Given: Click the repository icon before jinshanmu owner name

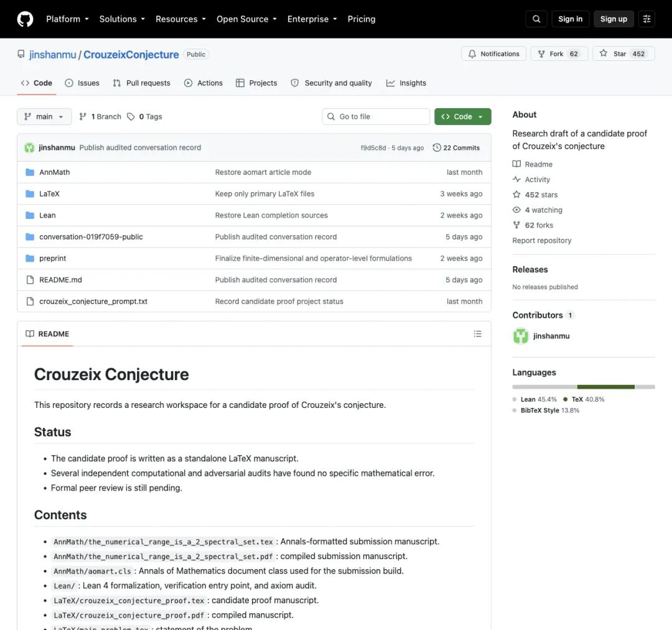Looking at the screenshot, I should 21,54.
